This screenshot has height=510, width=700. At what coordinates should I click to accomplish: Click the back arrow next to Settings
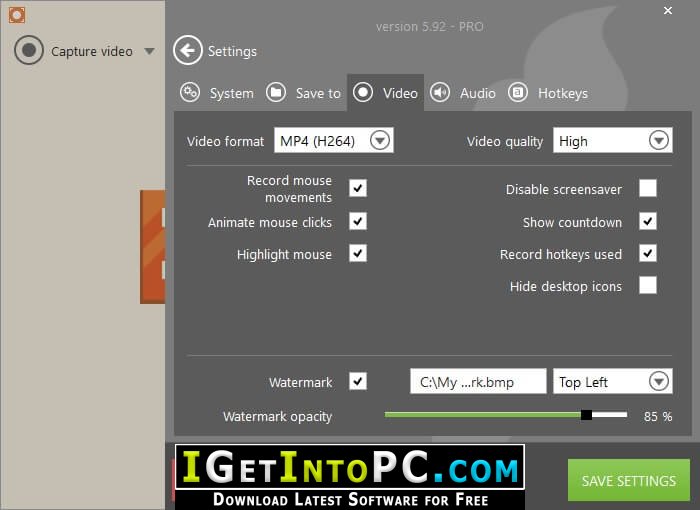[187, 50]
